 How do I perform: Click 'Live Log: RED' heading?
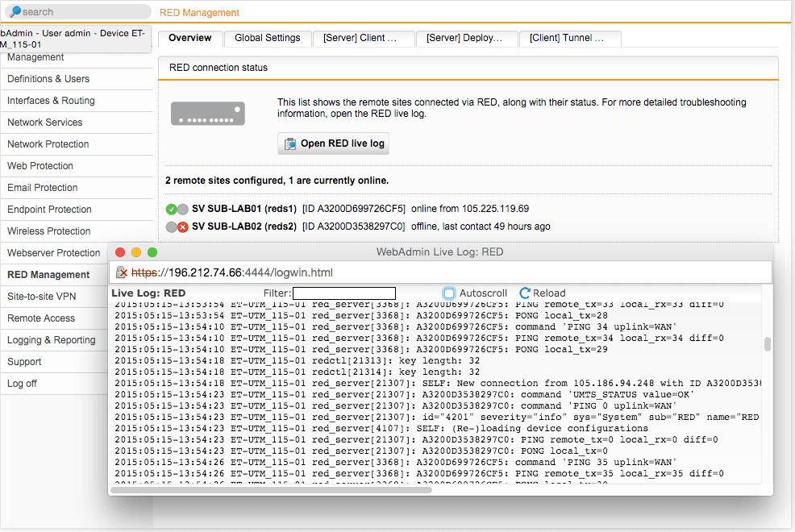(148, 293)
